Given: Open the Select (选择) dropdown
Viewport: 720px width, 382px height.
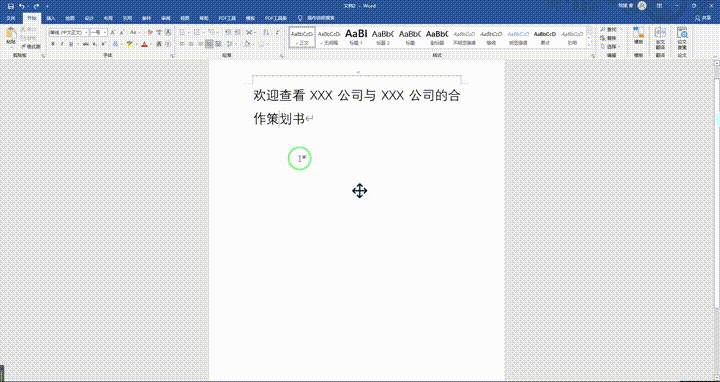Looking at the screenshot, I should tap(610, 47).
